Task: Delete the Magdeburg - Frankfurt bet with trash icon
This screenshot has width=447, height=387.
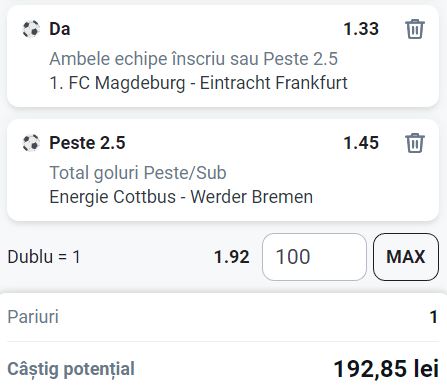Action: click(x=415, y=29)
